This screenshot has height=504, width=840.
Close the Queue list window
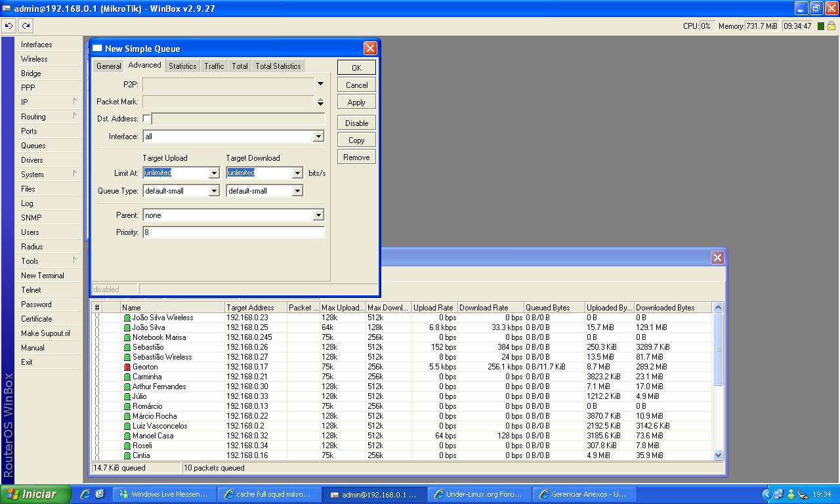click(x=717, y=257)
